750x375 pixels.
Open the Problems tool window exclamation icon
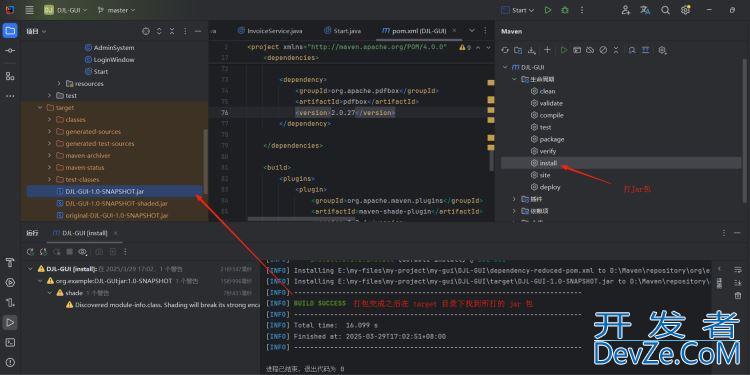click(x=10, y=363)
